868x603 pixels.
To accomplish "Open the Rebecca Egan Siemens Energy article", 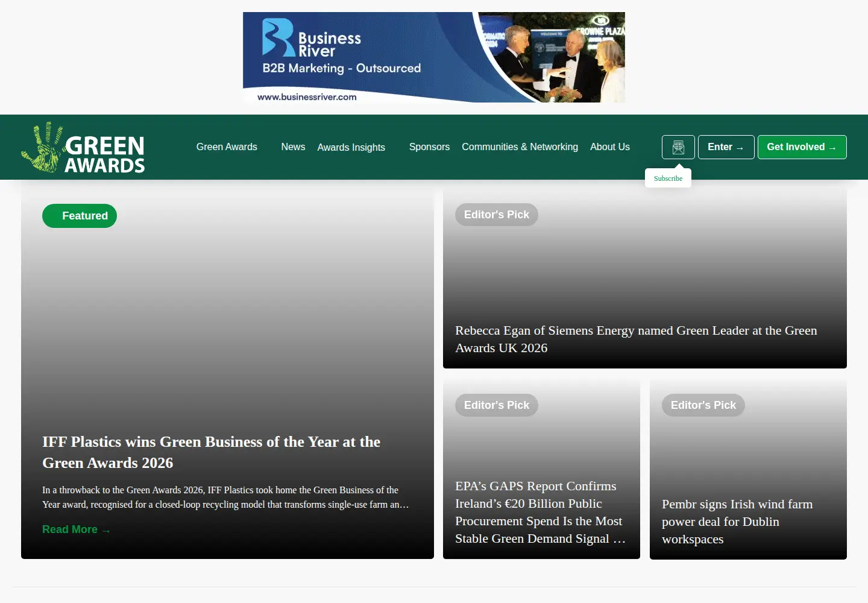I will click(x=636, y=339).
